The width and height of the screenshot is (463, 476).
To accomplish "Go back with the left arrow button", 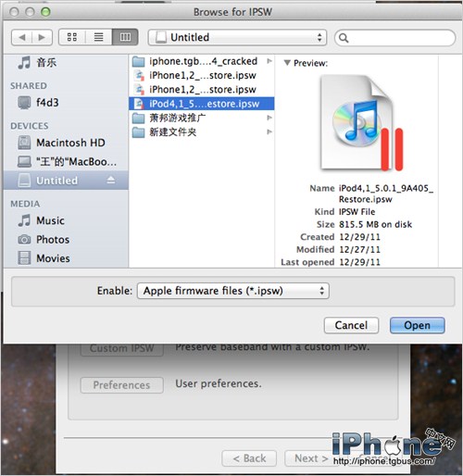I will [x=21, y=37].
